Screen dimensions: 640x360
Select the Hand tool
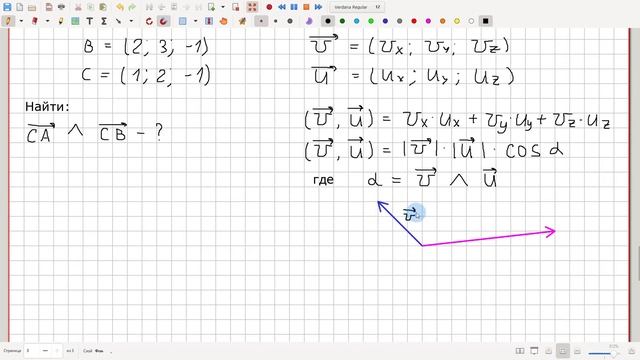tap(223, 21)
